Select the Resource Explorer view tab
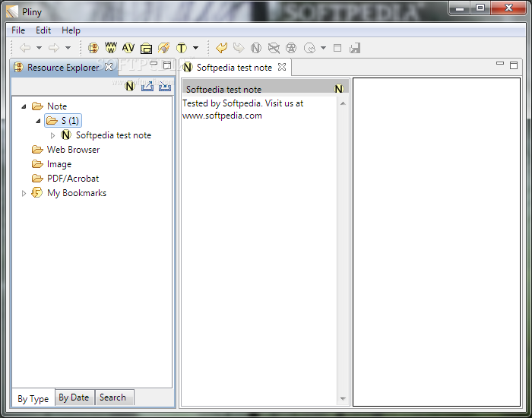The image size is (532, 418). (x=63, y=67)
